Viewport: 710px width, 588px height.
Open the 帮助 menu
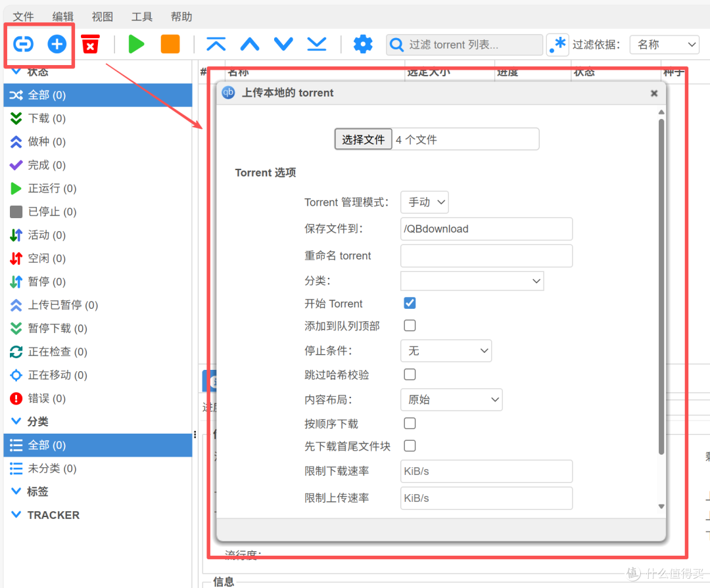point(181,16)
